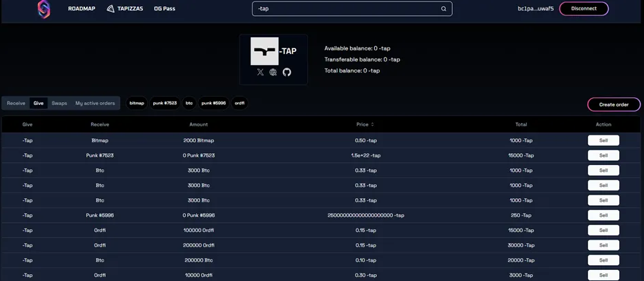Switch to the Receive tab
Viewport: 644px width, 281px height.
[16, 104]
